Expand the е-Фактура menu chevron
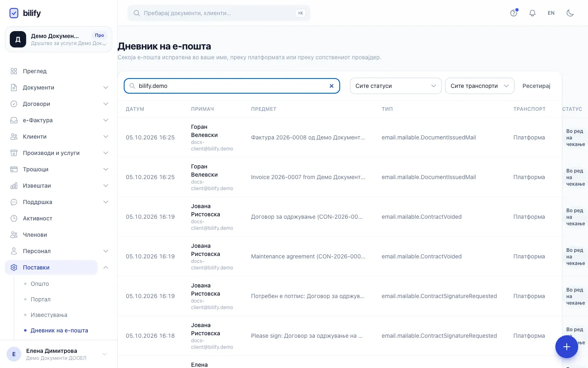The image size is (588, 368). tap(106, 120)
